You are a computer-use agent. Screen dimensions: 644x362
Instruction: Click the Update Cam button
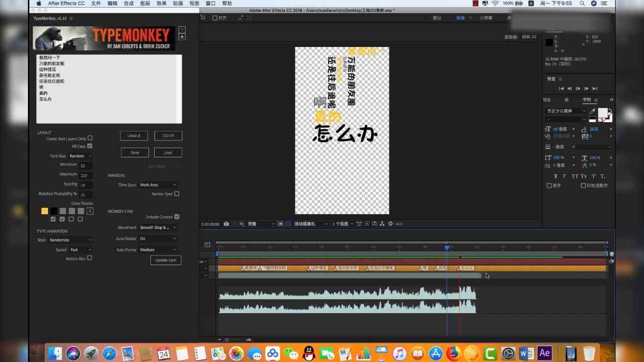166,260
